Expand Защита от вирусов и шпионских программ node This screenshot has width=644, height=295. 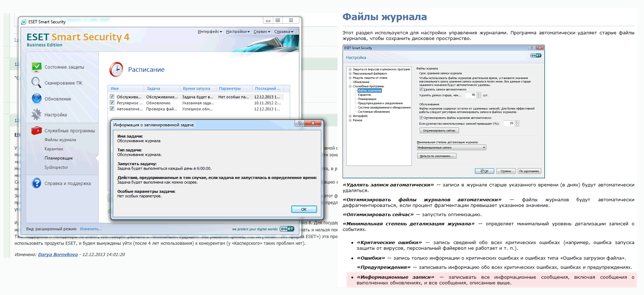coord(350,69)
